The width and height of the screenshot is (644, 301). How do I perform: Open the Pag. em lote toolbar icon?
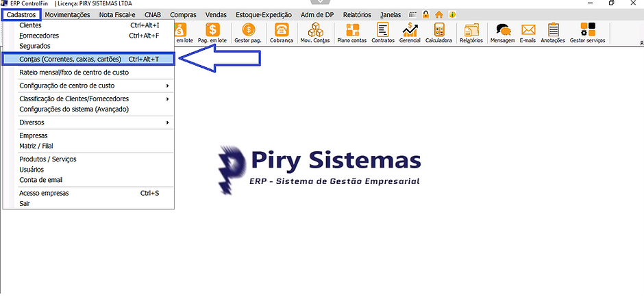click(212, 33)
